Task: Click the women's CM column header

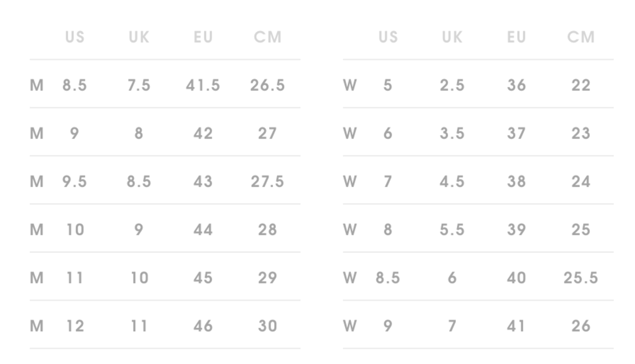Action: [x=580, y=37]
